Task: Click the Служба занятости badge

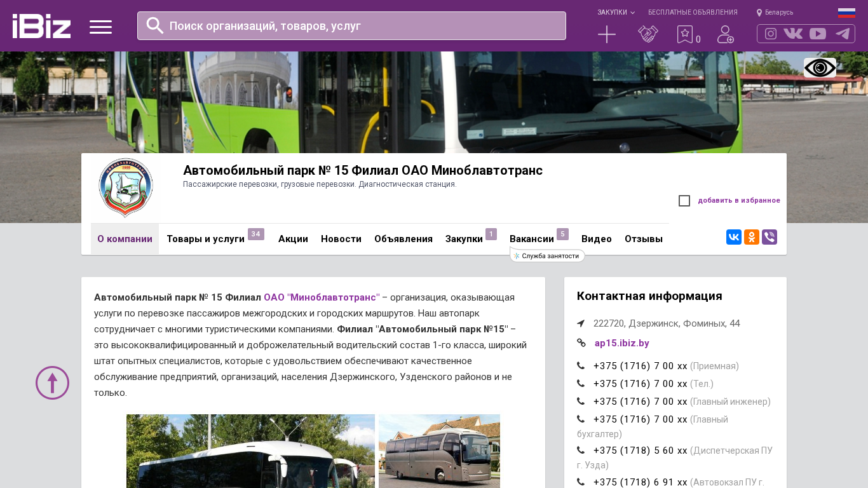Action: tap(547, 256)
